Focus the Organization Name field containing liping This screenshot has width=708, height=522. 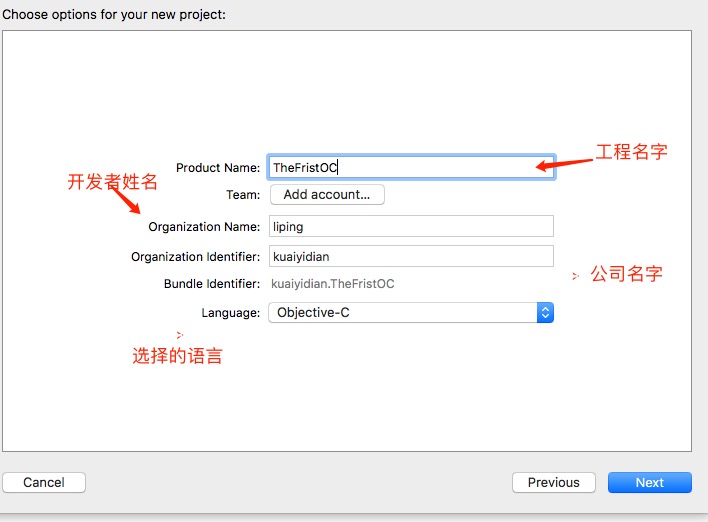click(410, 227)
